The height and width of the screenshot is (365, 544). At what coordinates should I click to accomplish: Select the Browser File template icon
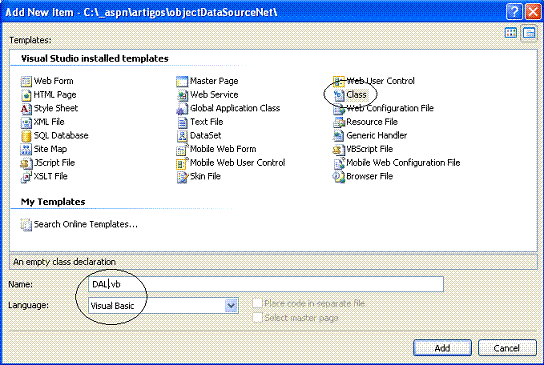[338, 177]
